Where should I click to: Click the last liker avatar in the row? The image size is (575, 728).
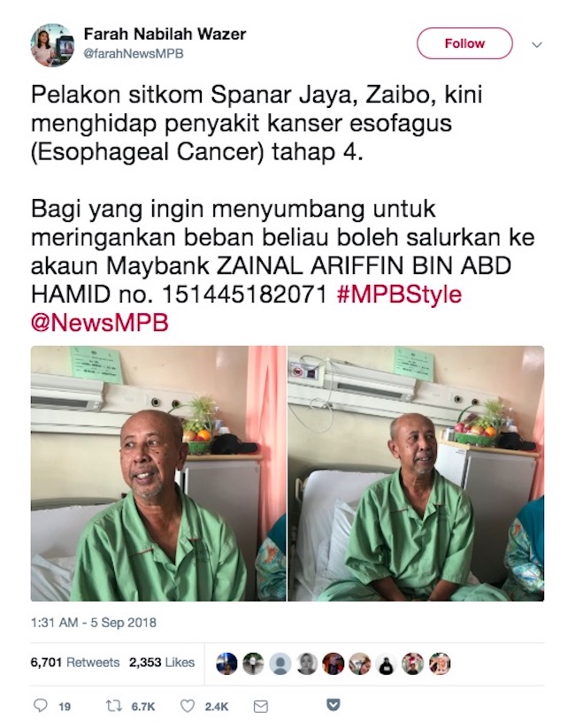point(440,663)
